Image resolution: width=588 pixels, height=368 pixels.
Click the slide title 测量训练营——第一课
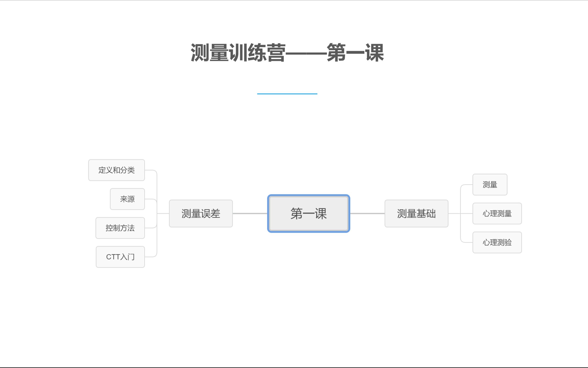287,53
